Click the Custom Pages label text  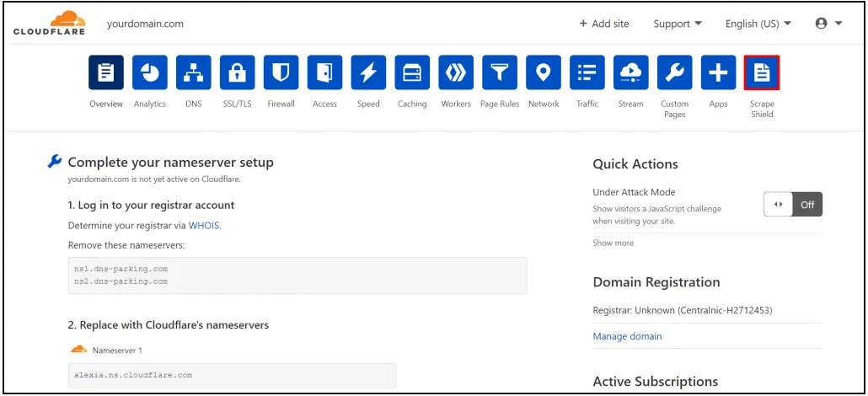674,109
